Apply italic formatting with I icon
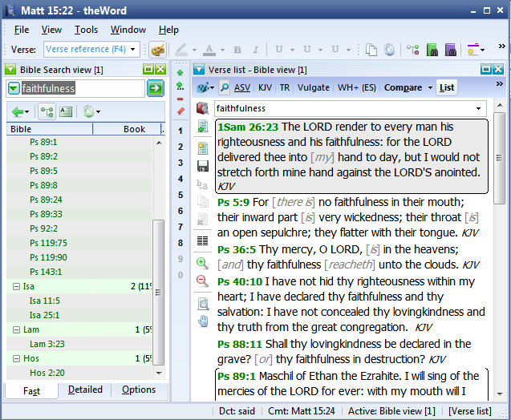 pyautogui.click(x=256, y=50)
